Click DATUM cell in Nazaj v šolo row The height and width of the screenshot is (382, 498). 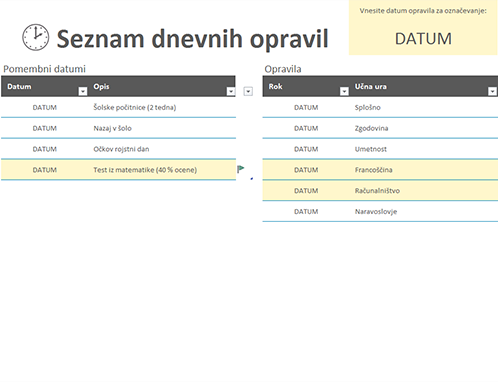tap(45, 128)
